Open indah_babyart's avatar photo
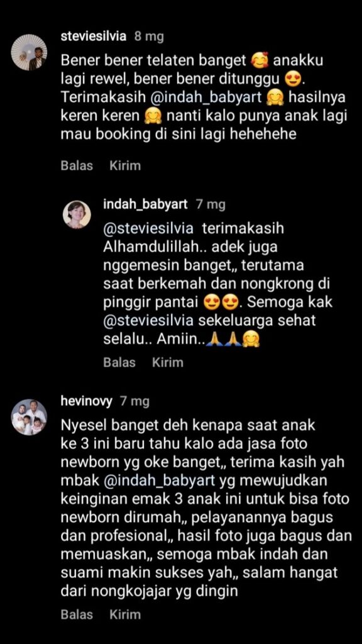The image size is (362, 644). (77, 214)
